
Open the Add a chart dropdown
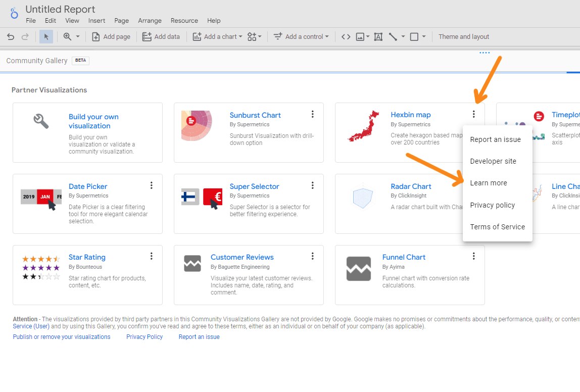click(x=217, y=36)
